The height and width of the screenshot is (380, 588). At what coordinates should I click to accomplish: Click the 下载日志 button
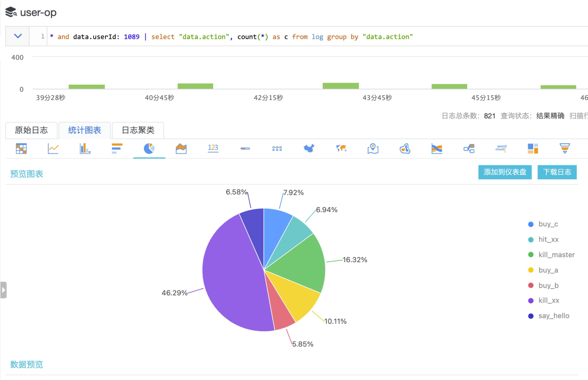pos(557,172)
